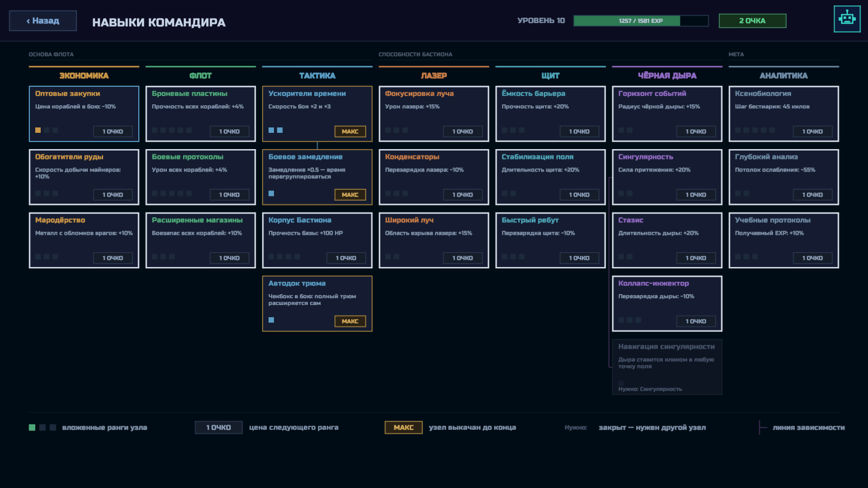
Task: Open the robot assistant icon
Action: (847, 19)
